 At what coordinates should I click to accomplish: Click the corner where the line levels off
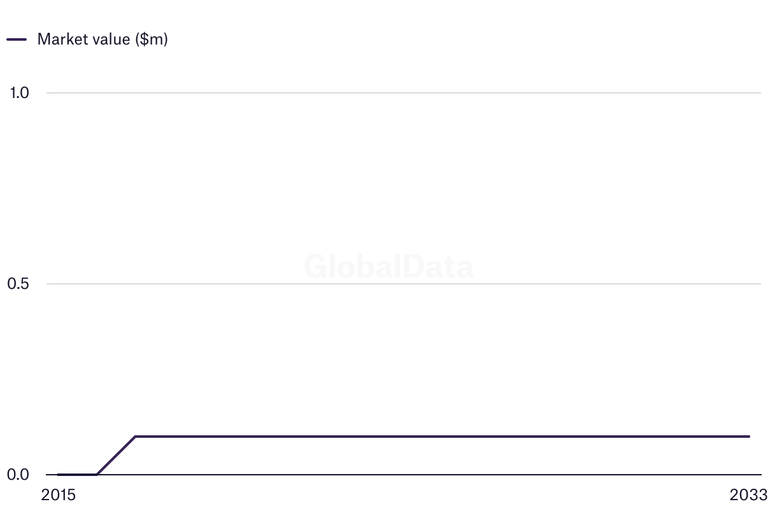point(135,437)
